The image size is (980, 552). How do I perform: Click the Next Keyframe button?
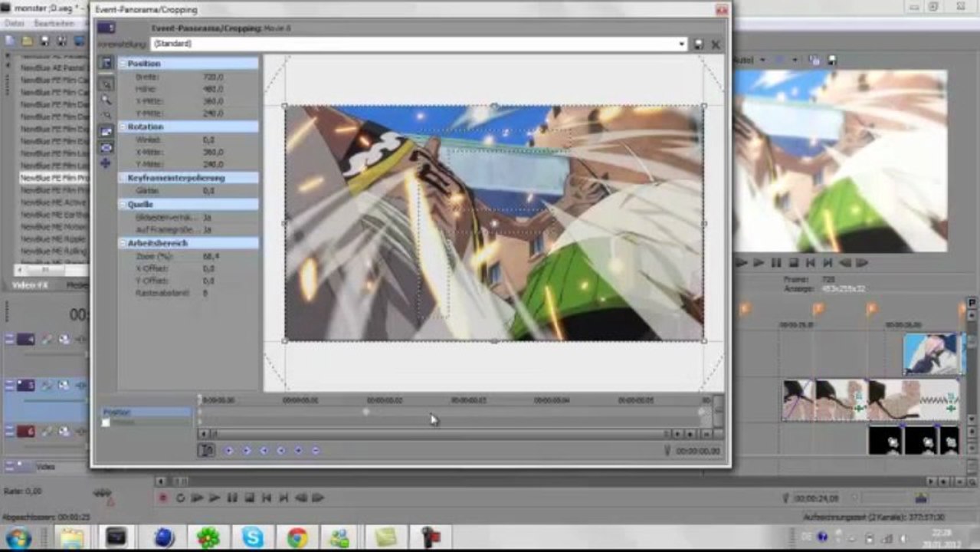[264, 451]
